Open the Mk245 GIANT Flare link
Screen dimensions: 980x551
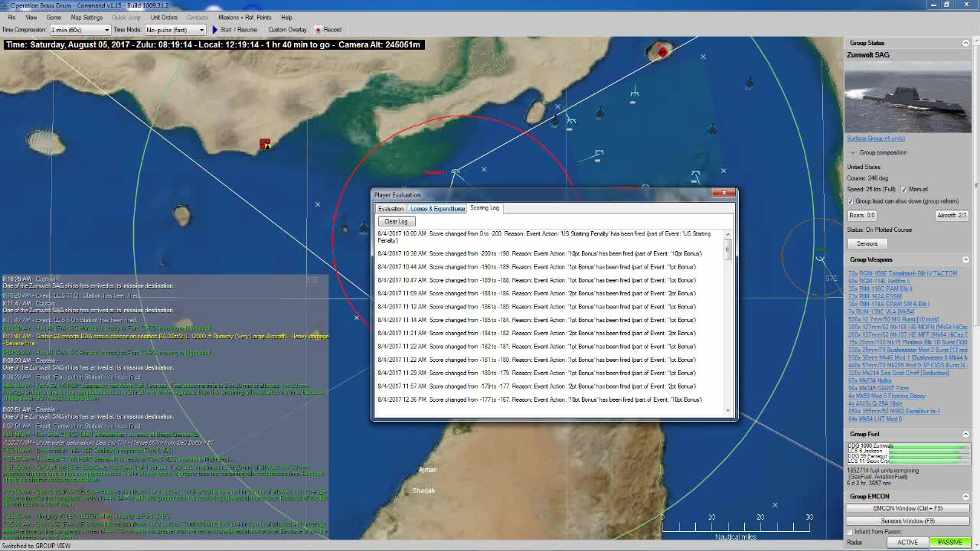pyautogui.click(x=878, y=388)
